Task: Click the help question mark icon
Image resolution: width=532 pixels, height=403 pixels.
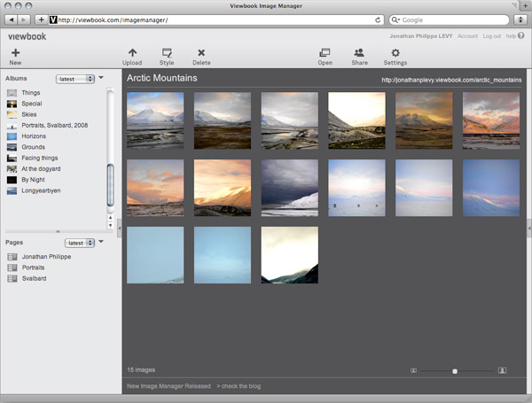Action: 521,35
